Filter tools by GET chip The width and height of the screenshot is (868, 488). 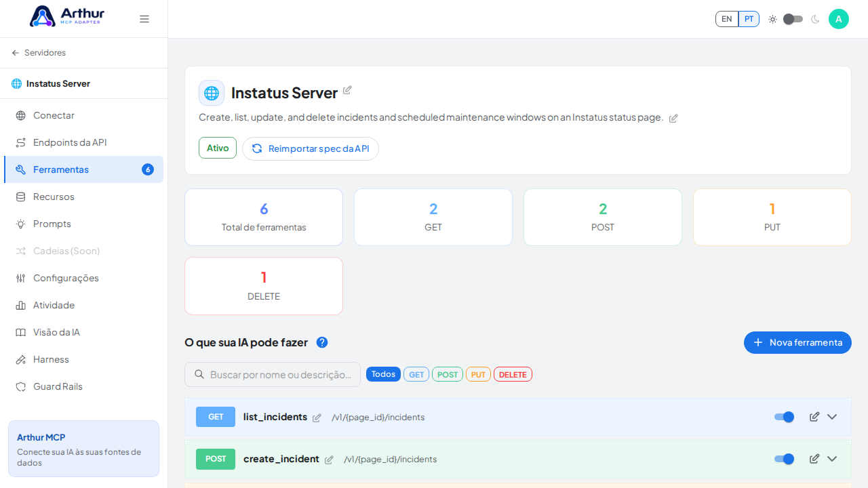tap(416, 374)
